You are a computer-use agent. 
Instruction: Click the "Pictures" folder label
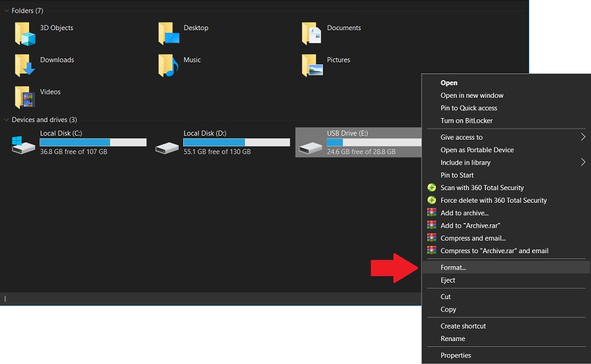pyautogui.click(x=338, y=60)
